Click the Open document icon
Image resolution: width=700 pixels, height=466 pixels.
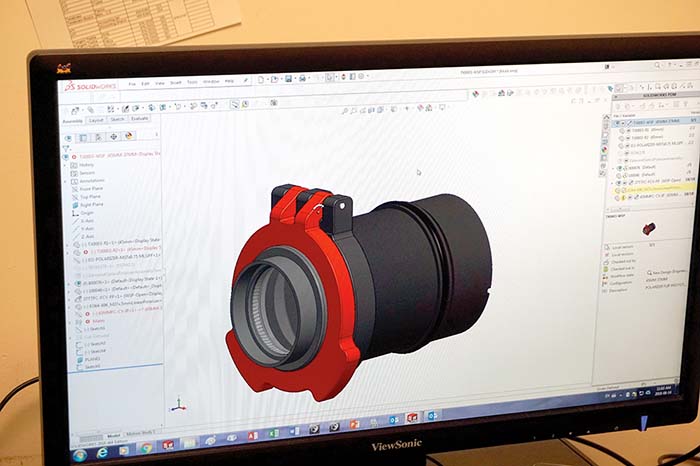274,79
